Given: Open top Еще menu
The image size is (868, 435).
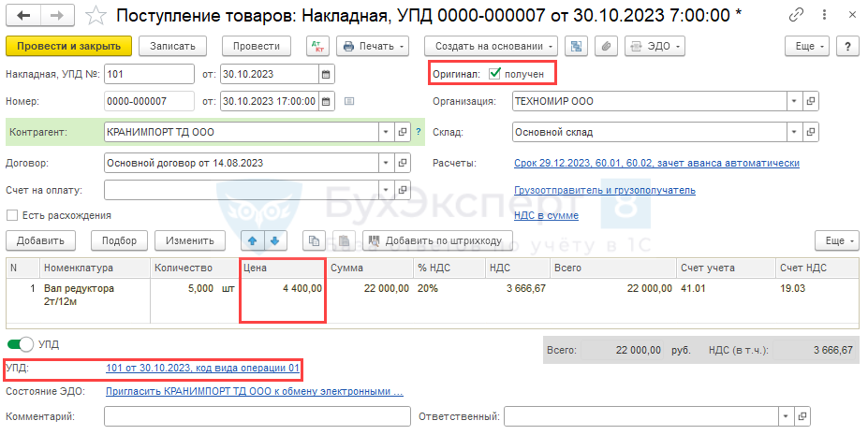Looking at the screenshot, I should point(807,47).
